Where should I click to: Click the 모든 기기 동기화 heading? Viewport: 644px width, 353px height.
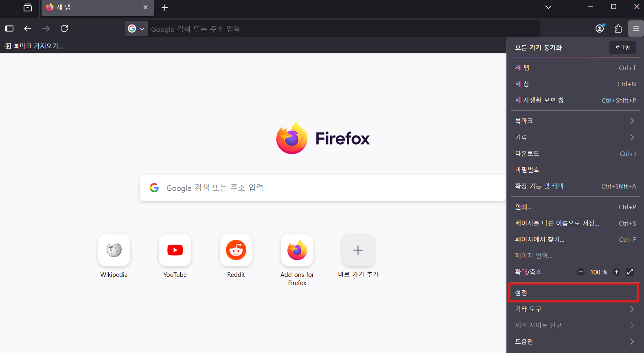[x=538, y=48]
